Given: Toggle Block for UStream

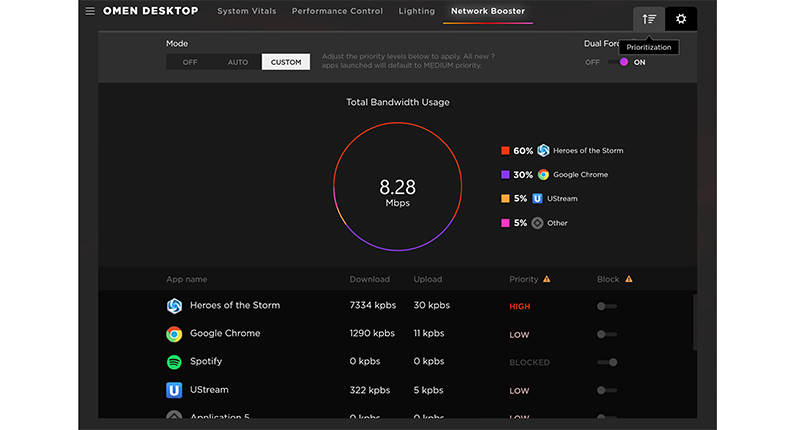Looking at the screenshot, I should (x=607, y=390).
